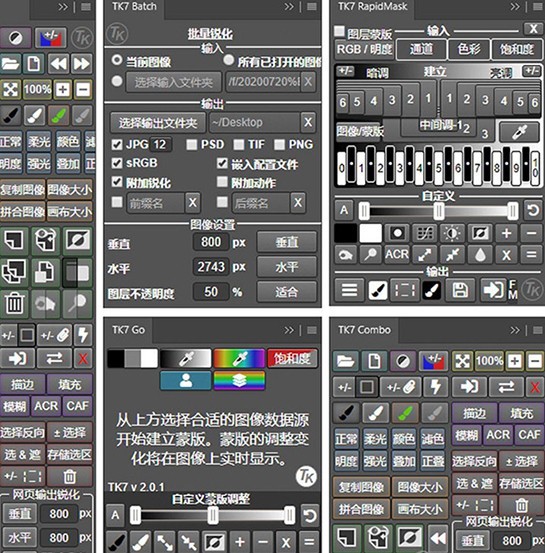
Task: Click the eyedropper icon in RapidMask panel
Action: [519, 132]
